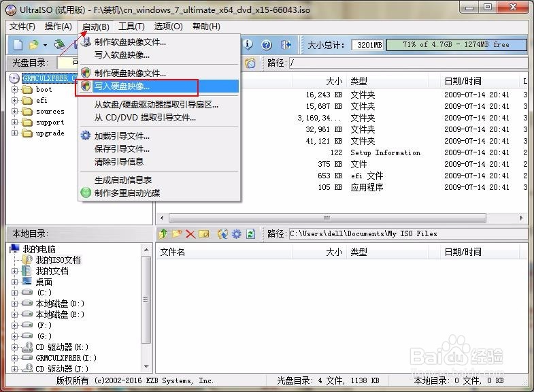Click green disc icon beside 制作多重启动光碟
The width and height of the screenshot is (534, 392).
(86, 193)
